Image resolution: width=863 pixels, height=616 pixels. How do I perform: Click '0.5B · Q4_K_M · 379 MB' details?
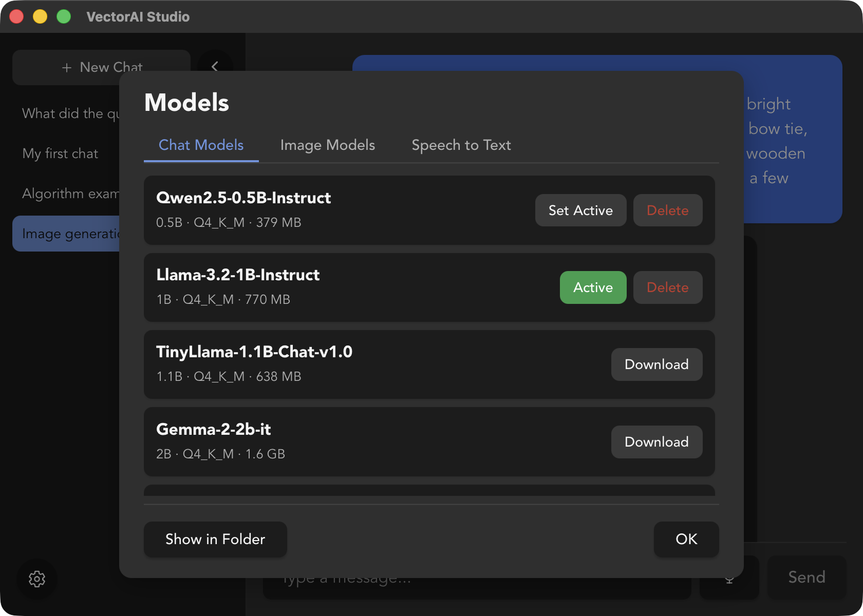click(x=229, y=223)
